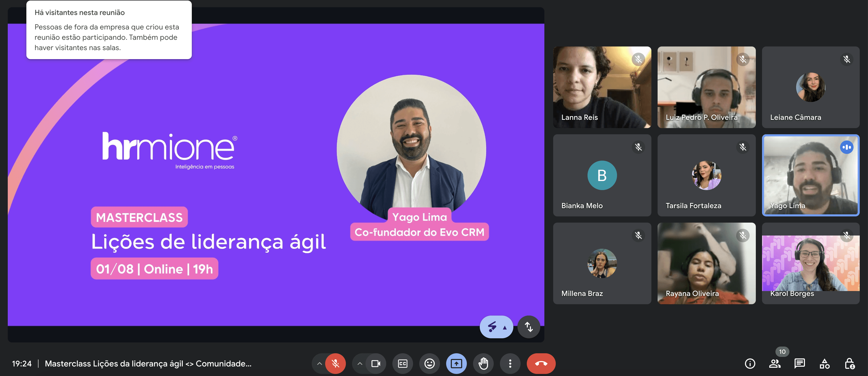Click the 19:24 clock text
The height and width of the screenshot is (376, 868).
click(22, 364)
